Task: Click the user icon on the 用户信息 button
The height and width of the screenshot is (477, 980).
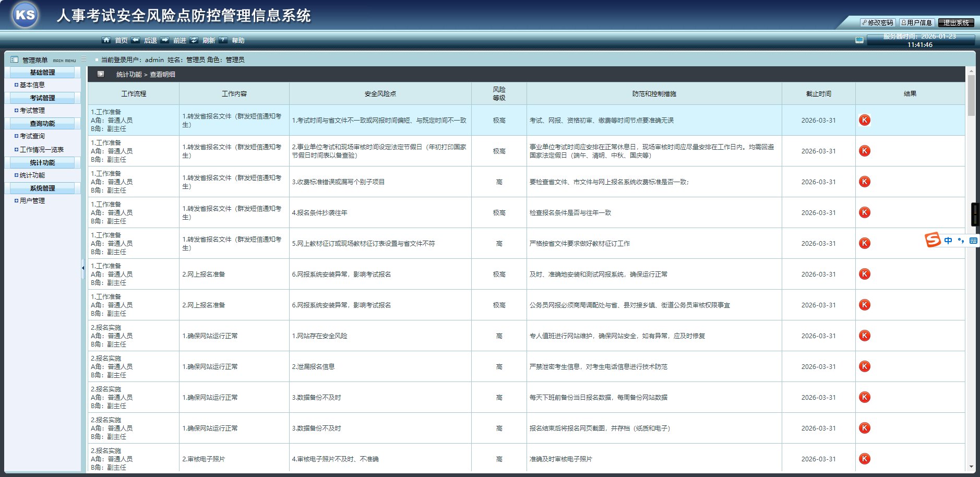Action: pos(903,22)
